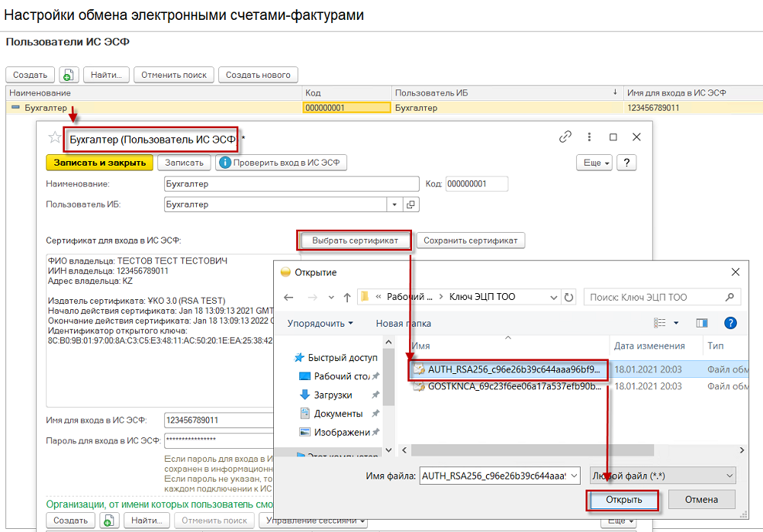Copy link to Бухгалтер form via chain icon
763x532 pixels.
pyautogui.click(x=565, y=137)
